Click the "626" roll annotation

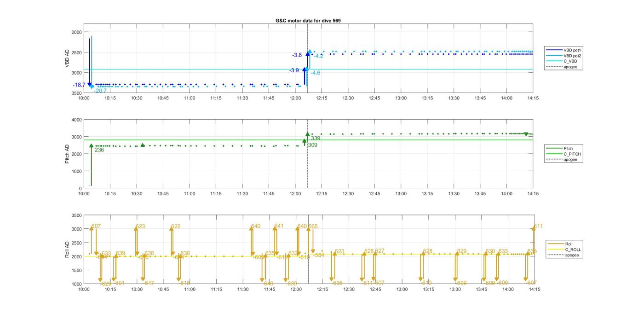[x=369, y=251]
